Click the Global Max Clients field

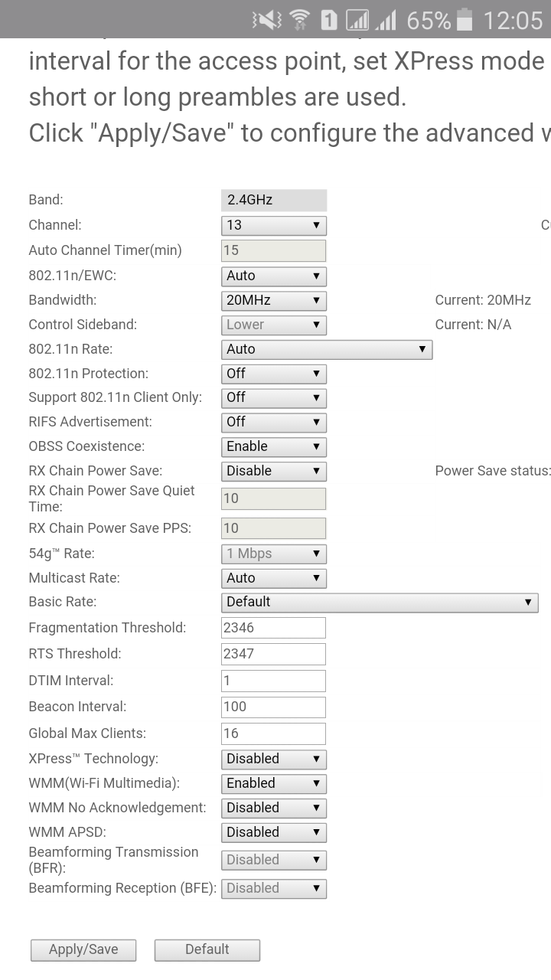click(x=274, y=733)
